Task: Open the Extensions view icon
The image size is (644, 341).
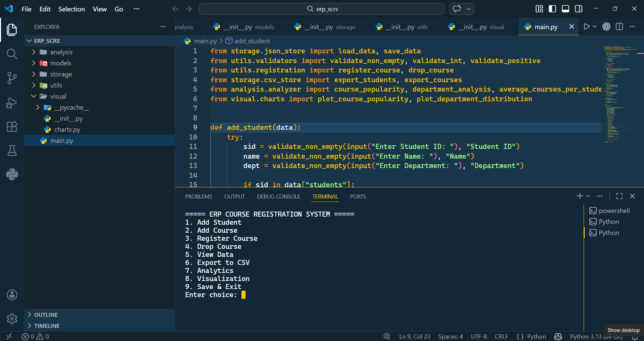Action: 12,126
